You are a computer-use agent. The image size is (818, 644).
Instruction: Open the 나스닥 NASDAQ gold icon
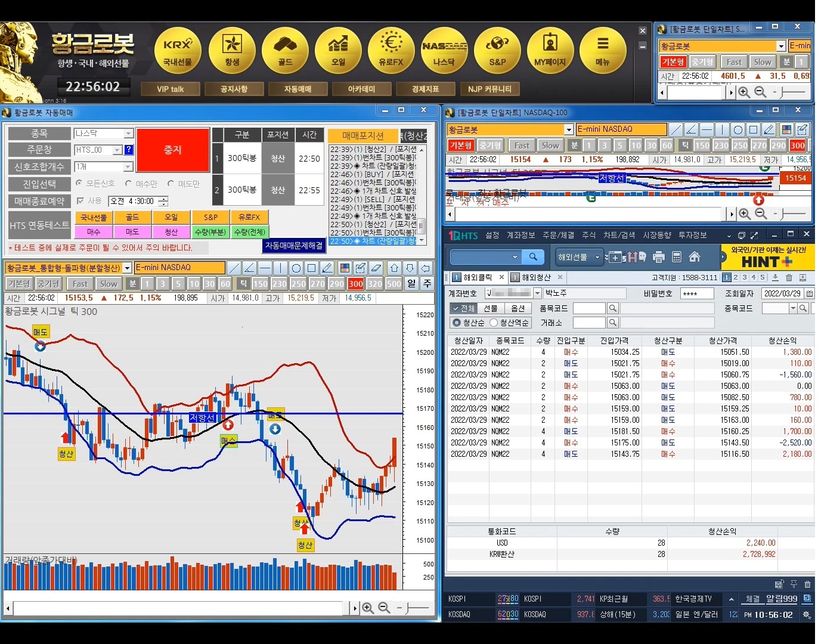coord(444,51)
